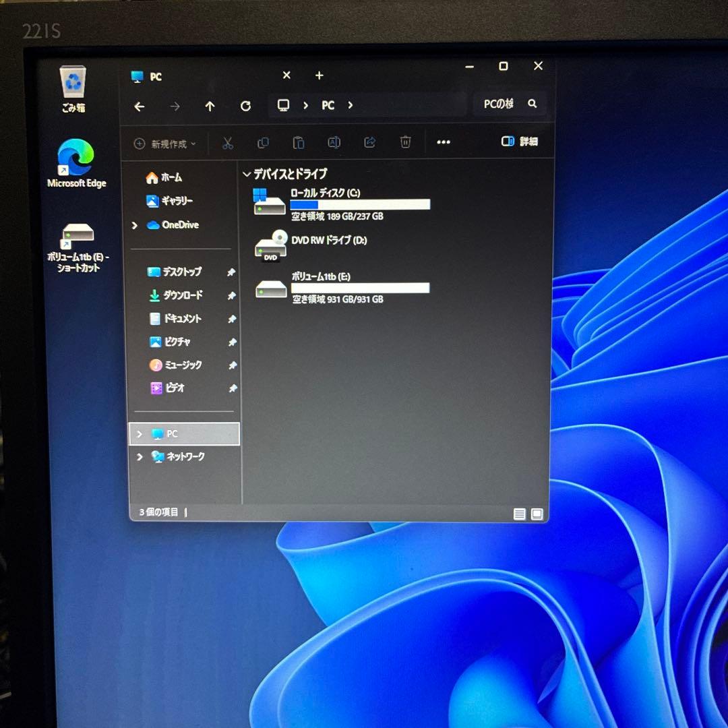Click the C: drive free space bar

361,204
